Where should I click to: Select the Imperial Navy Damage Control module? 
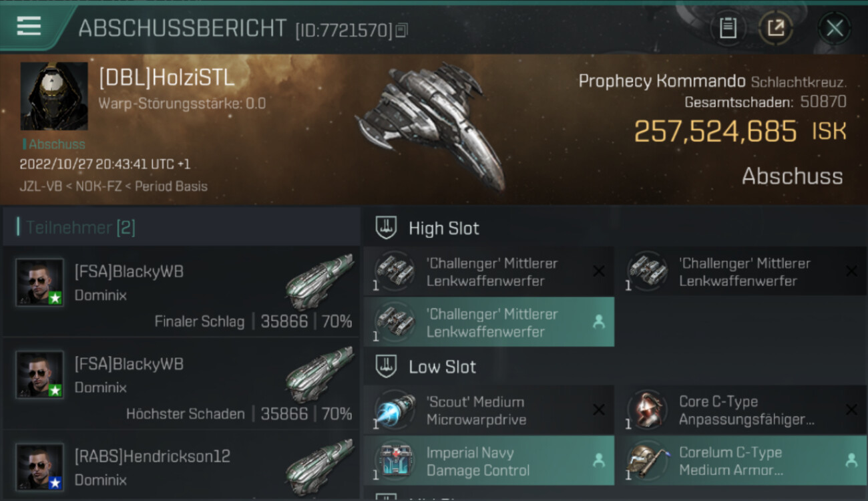[x=489, y=461]
